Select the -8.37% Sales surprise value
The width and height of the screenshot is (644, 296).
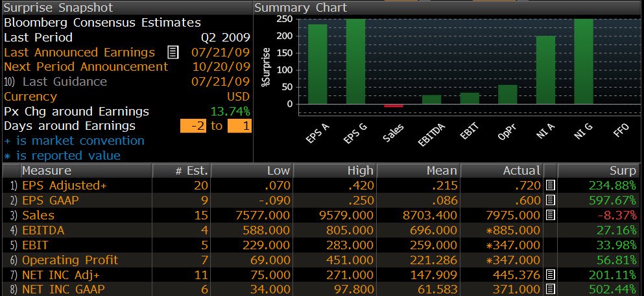[616, 215]
